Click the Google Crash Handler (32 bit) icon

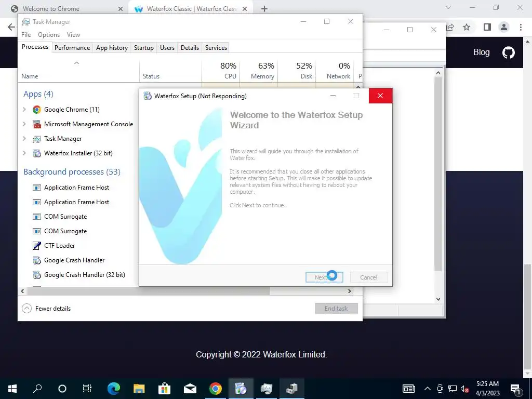pyautogui.click(x=37, y=275)
